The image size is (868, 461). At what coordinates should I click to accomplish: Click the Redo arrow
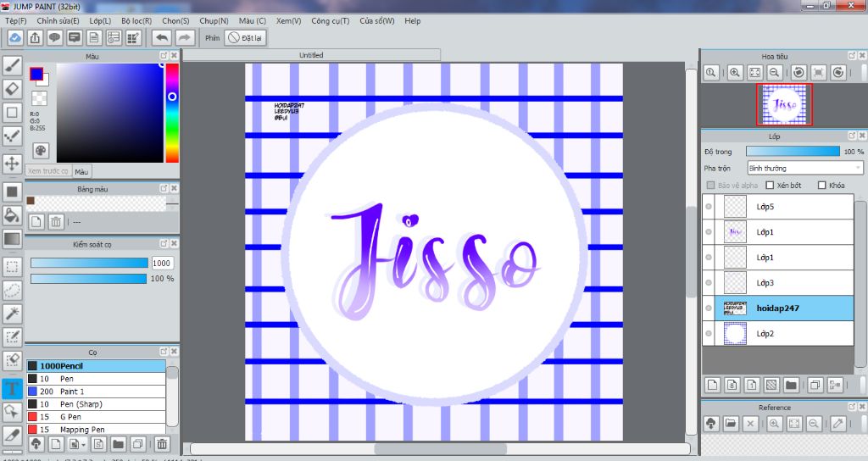[185, 37]
